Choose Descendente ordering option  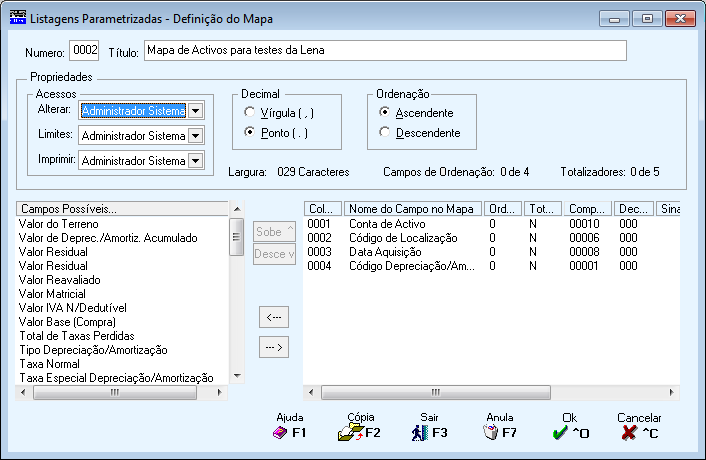(384, 132)
